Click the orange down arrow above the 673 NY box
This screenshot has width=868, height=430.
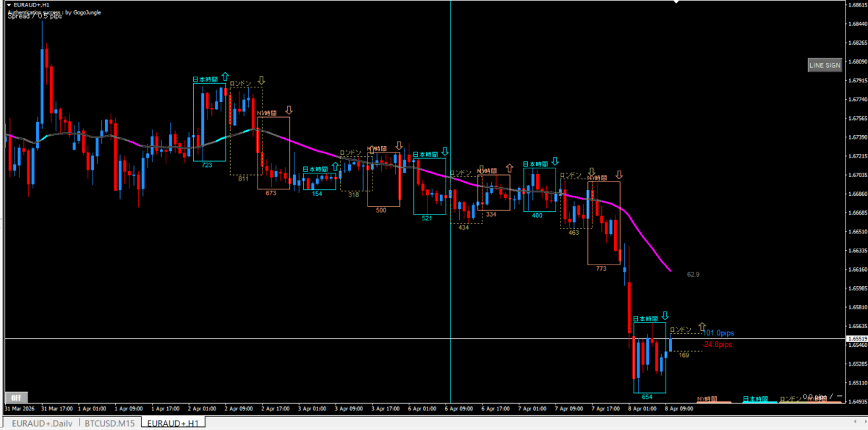coord(289,111)
